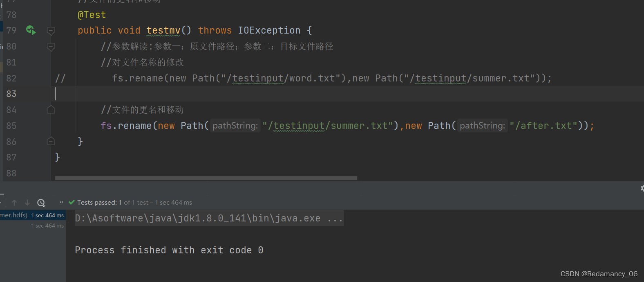The width and height of the screenshot is (644, 282).
Task: Toggle the fold marker on line 84
Action: pyautogui.click(x=51, y=110)
